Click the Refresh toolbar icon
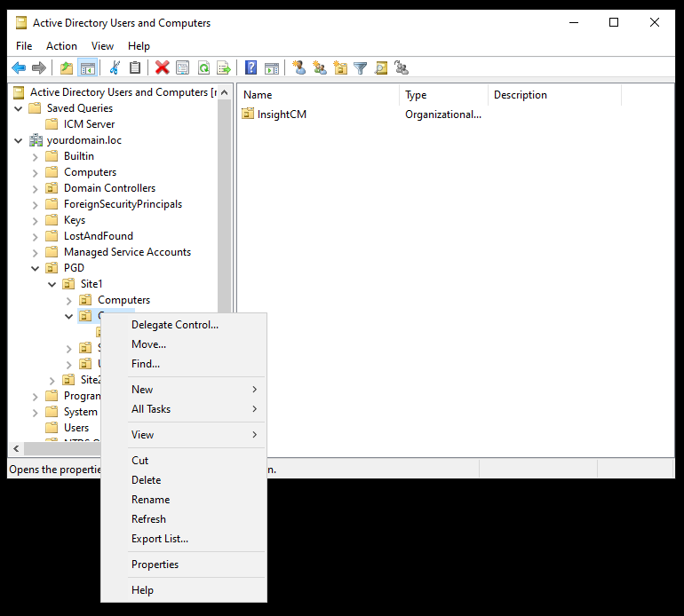The height and width of the screenshot is (616, 684). 203,68
